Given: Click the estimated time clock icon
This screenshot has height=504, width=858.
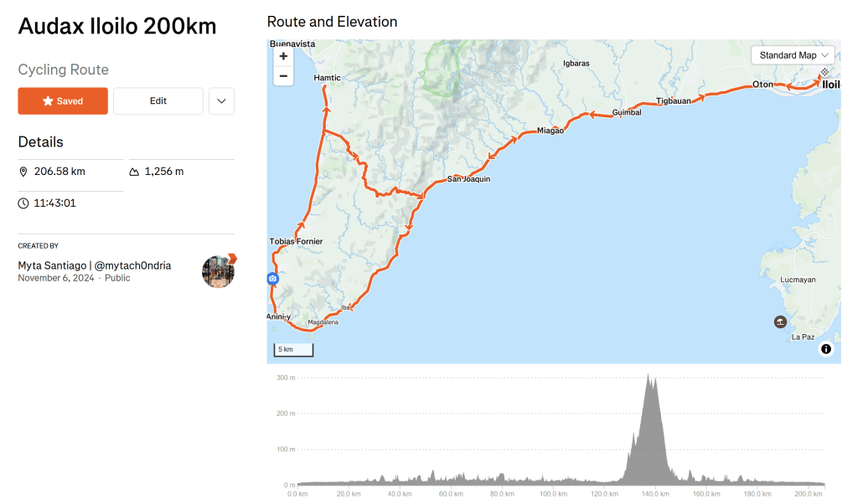Looking at the screenshot, I should [x=23, y=203].
